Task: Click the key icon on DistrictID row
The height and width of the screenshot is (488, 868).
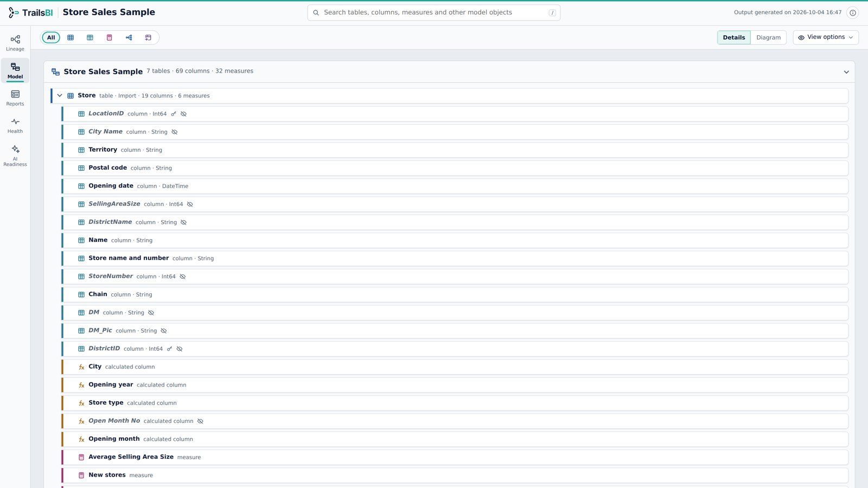Action: click(x=169, y=349)
